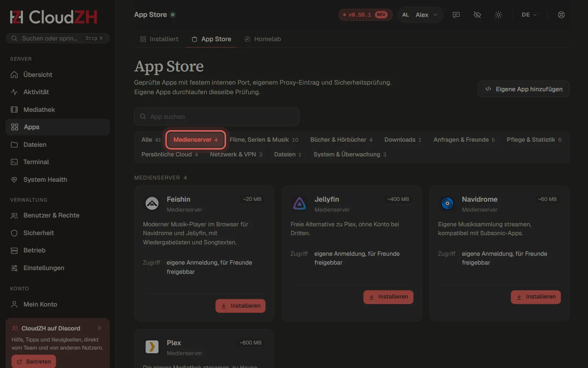This screenshot has height=368, width=588.
Task: Click the CloudZH logo
Action: (x=54, y=17)
